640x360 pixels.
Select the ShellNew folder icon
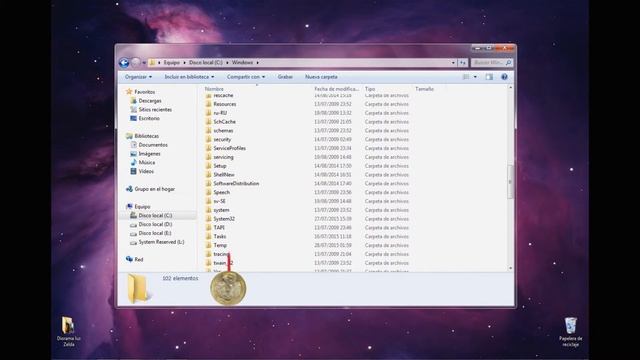209,175
